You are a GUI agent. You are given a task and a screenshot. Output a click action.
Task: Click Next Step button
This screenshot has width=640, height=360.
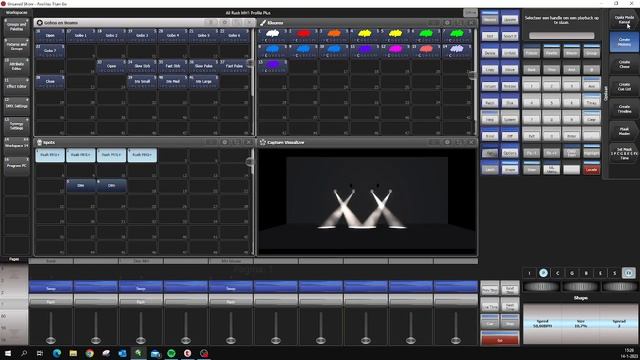coord(510,289)
